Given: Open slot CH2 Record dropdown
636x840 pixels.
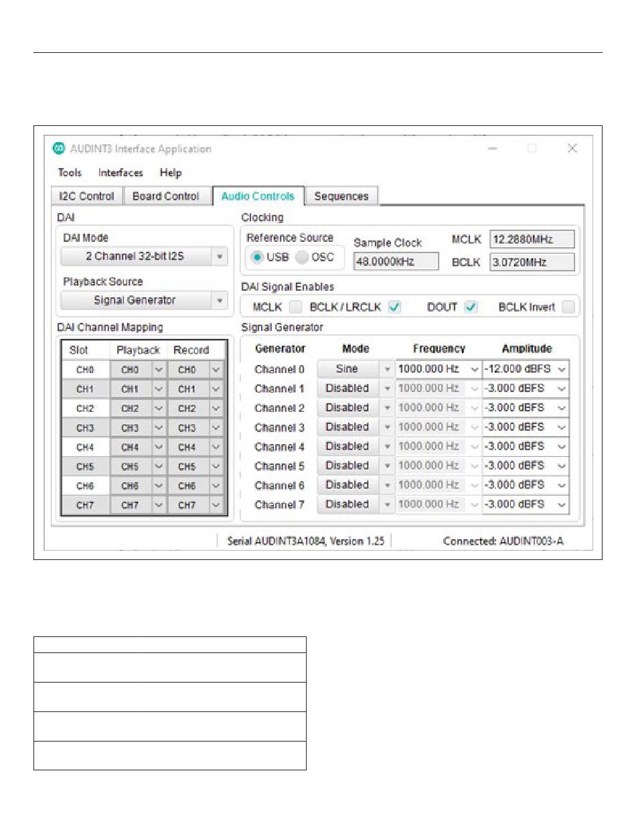Looking at the screenshot, I should [216, 409].
